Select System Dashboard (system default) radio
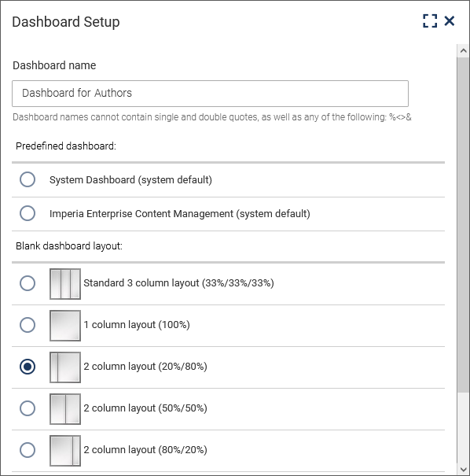Image resolution: width=470 pixels, height=476 pixels. 28,179
